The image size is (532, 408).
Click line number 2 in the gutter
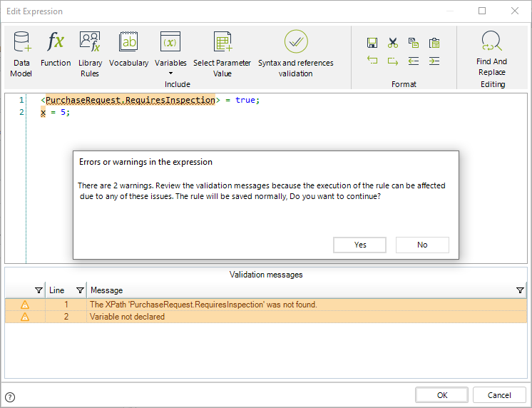coord(21,112)
